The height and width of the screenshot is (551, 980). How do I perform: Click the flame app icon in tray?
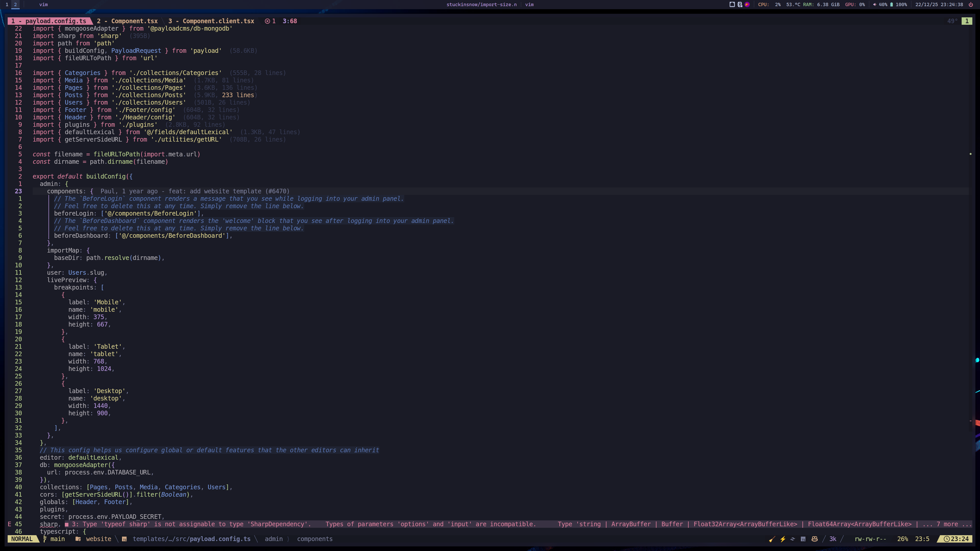point(747,5)
